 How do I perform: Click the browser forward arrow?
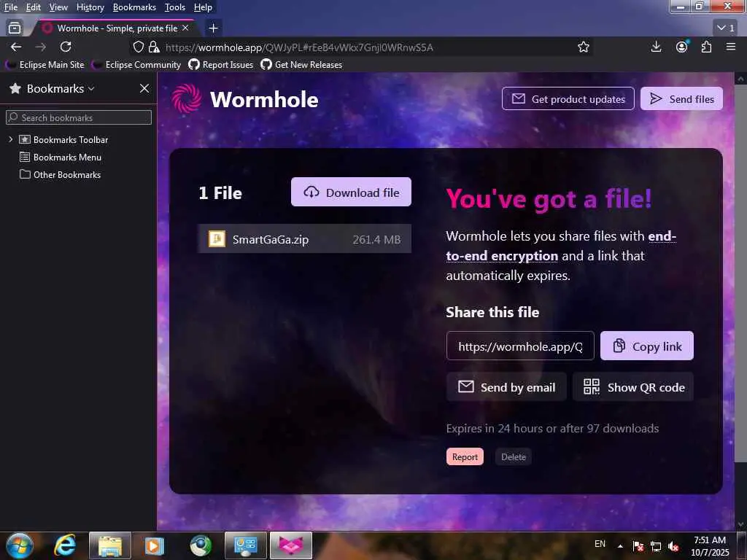pos(41,47)
